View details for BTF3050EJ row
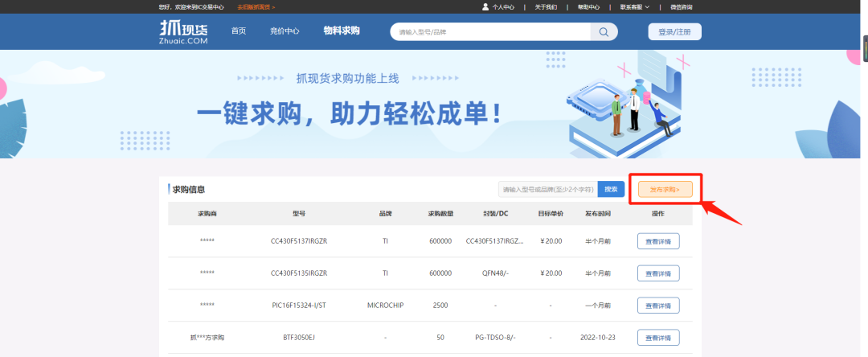 point(658,337)
